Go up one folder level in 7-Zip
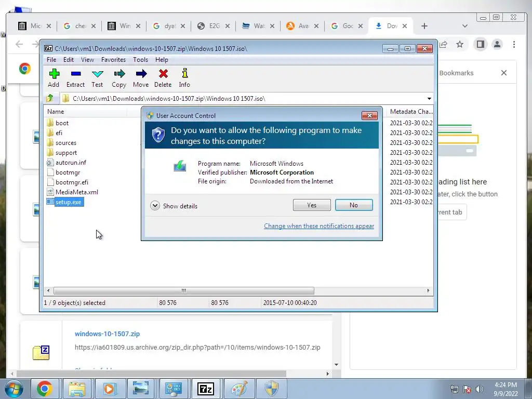532x399 pixels. (x=50, y=98)
